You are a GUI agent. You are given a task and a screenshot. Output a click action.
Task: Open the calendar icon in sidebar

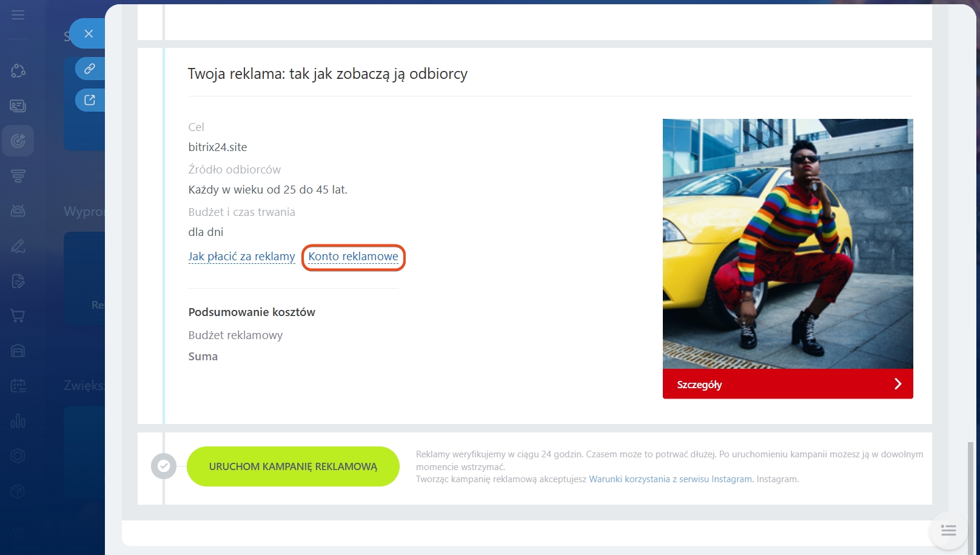tap(18, 386)
